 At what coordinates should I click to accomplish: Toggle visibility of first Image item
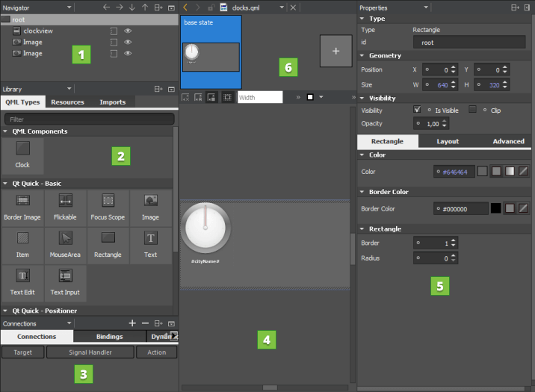click(128, 42)
